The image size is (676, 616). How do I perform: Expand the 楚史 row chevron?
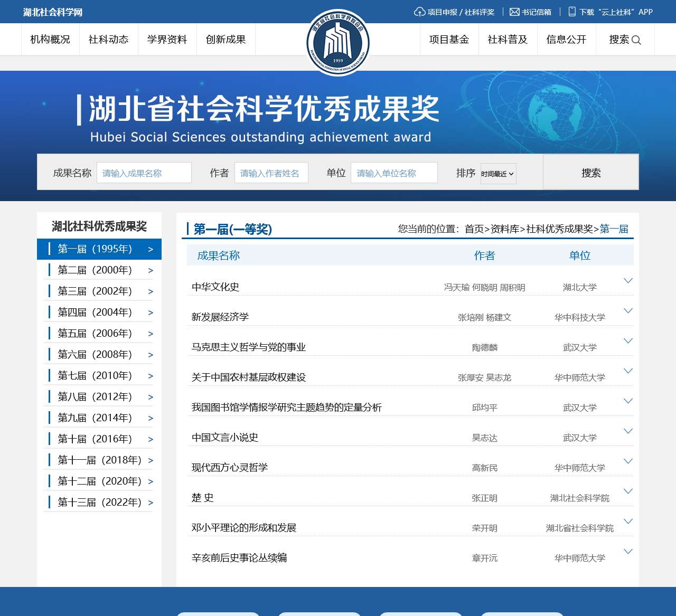point(628,491)
